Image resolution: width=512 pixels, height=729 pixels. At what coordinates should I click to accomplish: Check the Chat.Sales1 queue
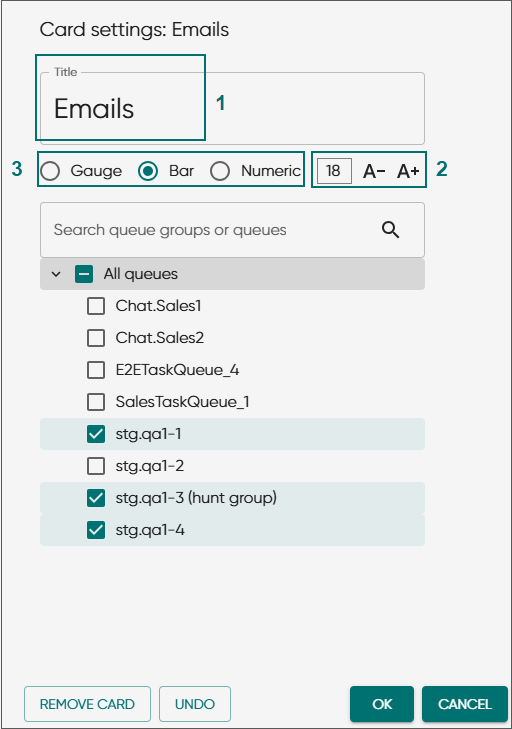tap(96, 306)
